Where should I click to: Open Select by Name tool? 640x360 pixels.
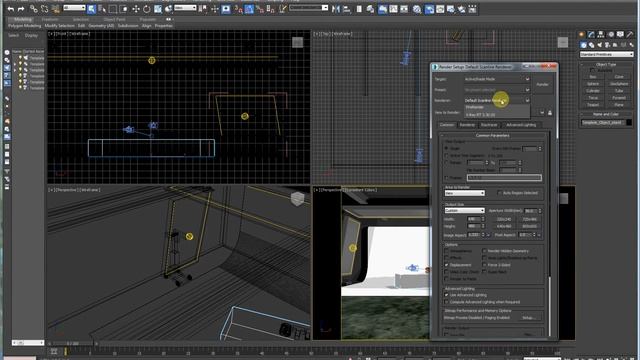(102, 9)
